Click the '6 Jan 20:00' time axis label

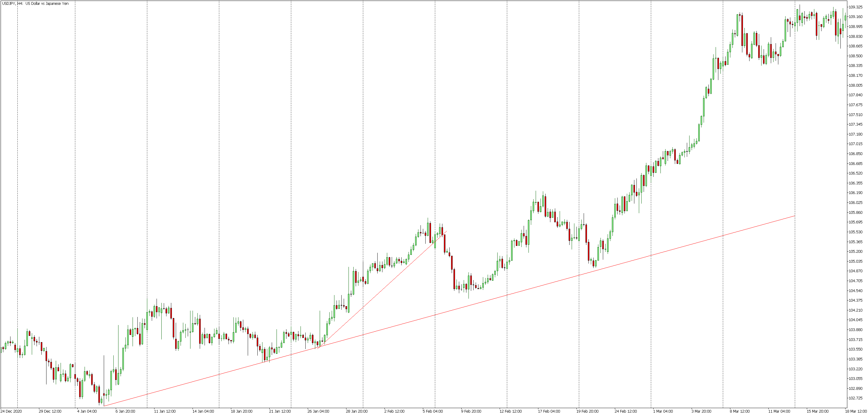pyautogui.click(x=125, y=411)
